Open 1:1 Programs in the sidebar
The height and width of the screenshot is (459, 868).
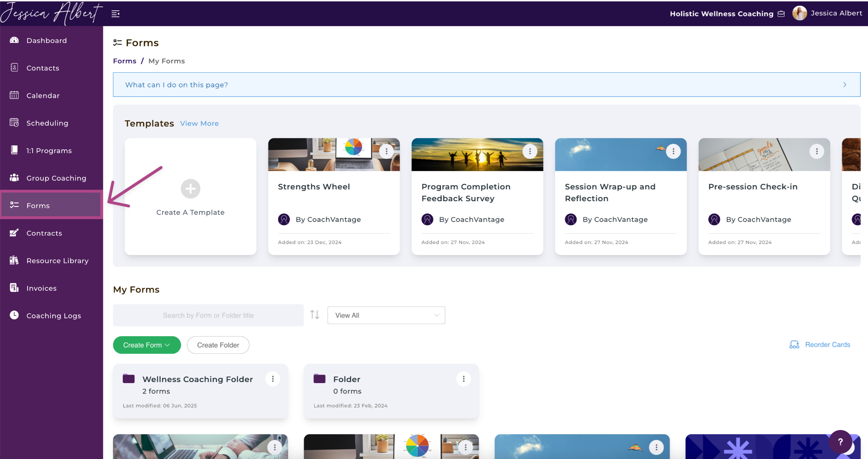(52, 151)
